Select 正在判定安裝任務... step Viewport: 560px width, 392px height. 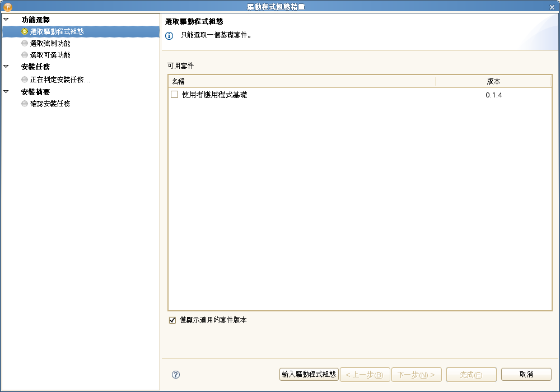click(x=60, y=80)
